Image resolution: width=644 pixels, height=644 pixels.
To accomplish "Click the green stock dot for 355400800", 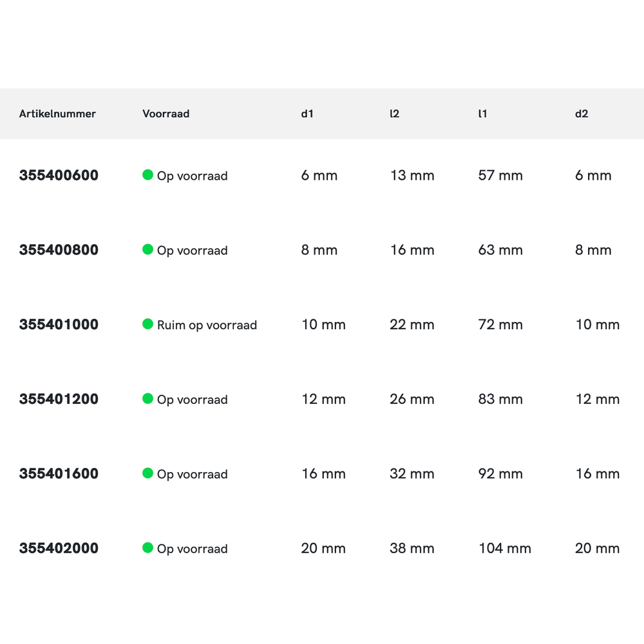I will (x=147, y=249).
